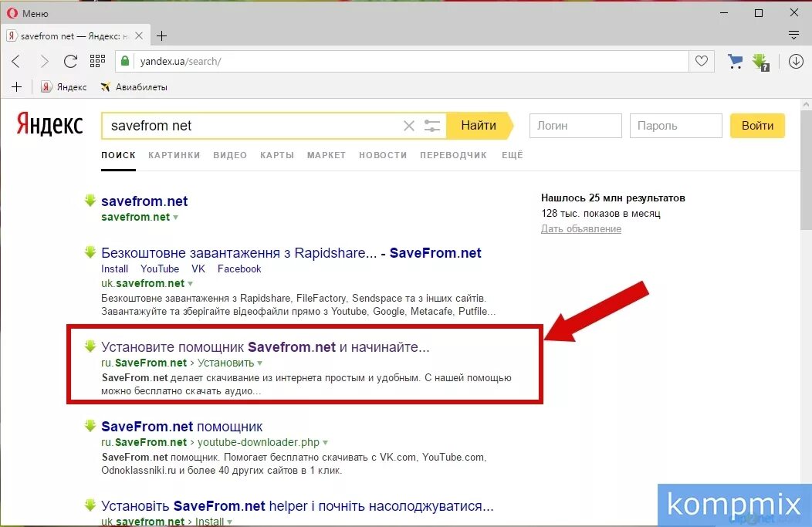Open a new tab with the plus button
The height and width of the screenshot is (527, 812).
(161, 35)
